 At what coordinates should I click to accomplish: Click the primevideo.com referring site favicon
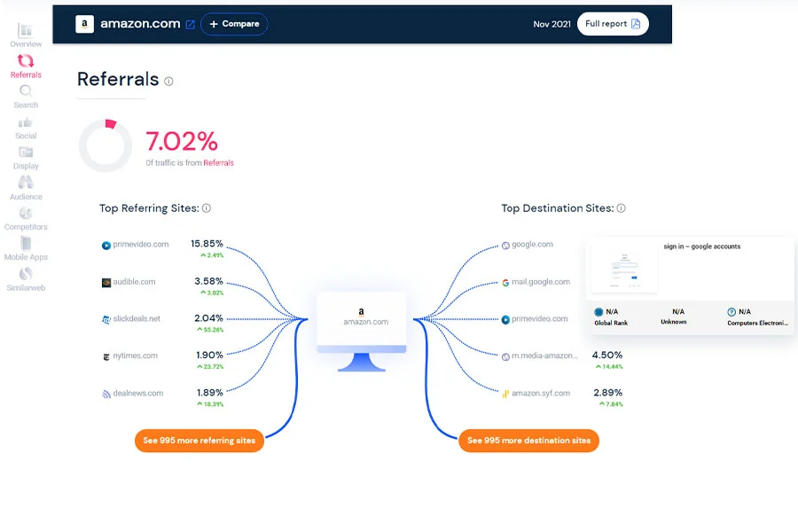click(106, 246)
